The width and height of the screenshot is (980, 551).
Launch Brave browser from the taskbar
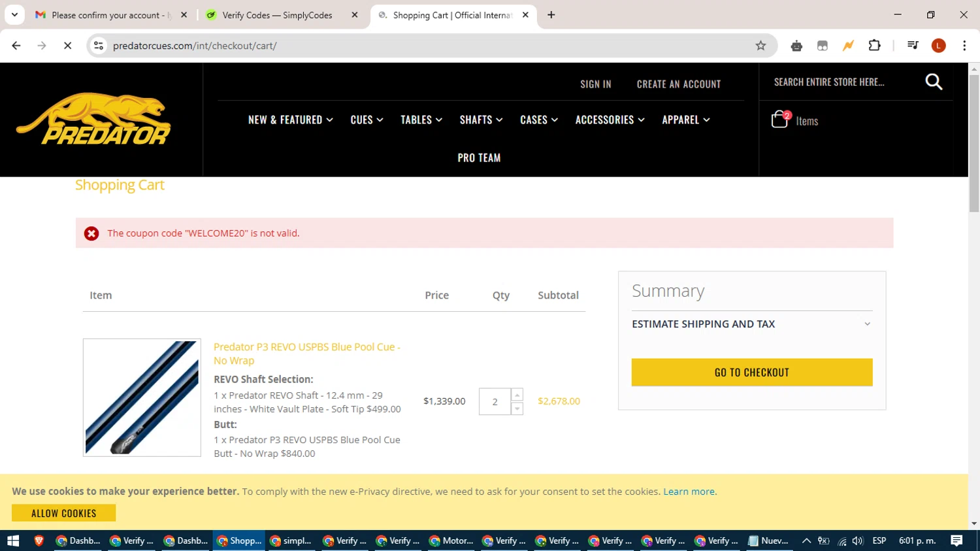pyautogui.click(x=39, y=541)
